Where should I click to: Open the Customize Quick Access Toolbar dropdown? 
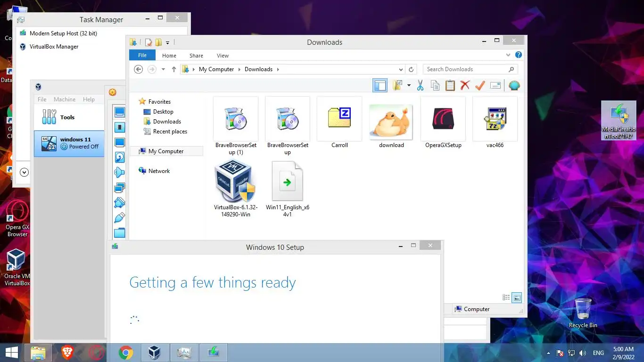[x=167, y=43]
